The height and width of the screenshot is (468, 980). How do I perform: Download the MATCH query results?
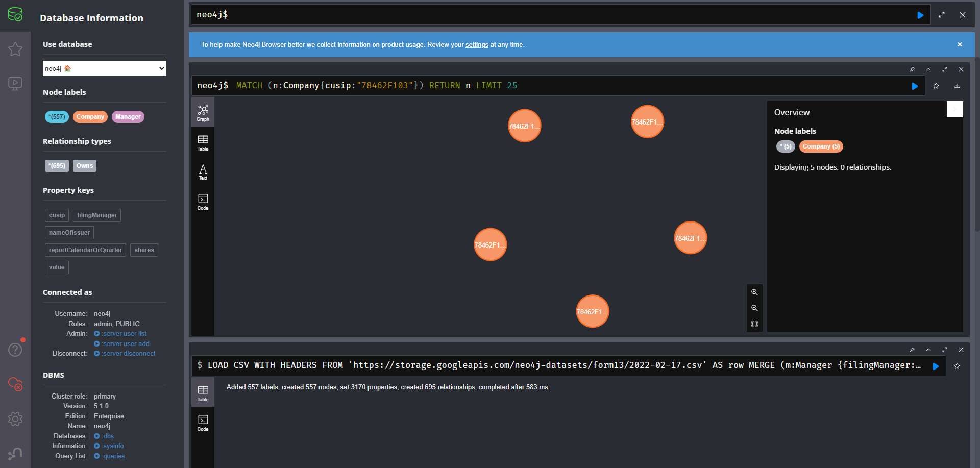click(x=957, y=86)
